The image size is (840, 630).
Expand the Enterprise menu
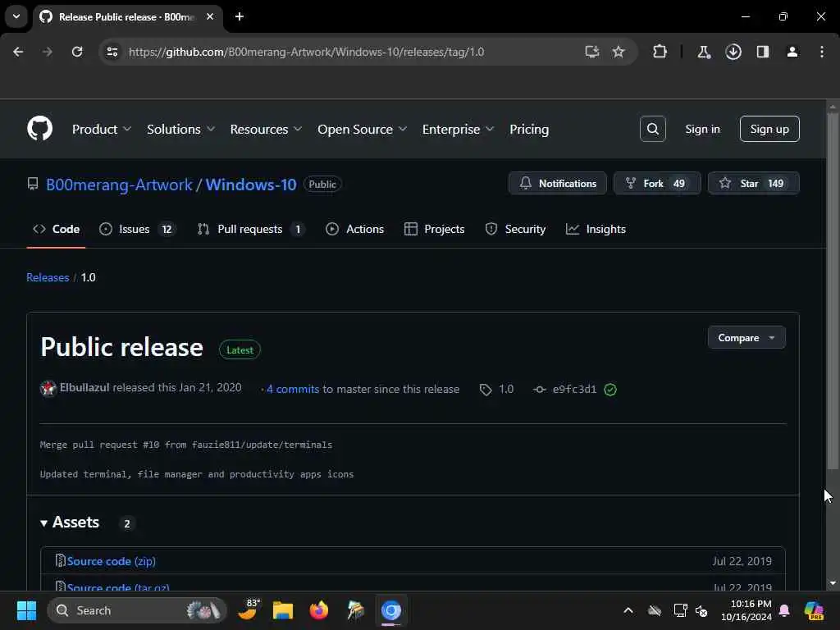[458, 129]
